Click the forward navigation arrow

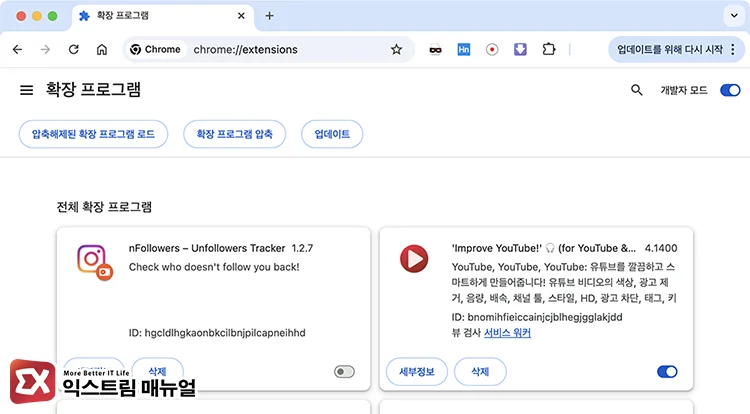pos(45,49)
